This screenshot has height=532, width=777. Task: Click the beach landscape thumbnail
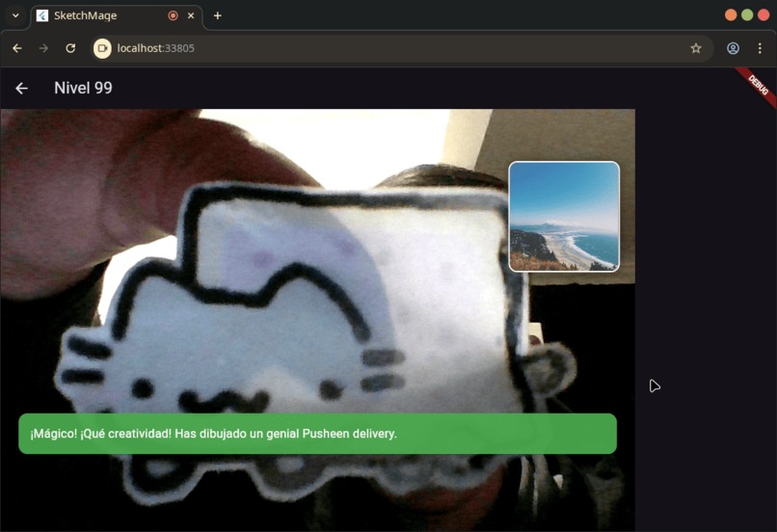click(x=564, y=217)
